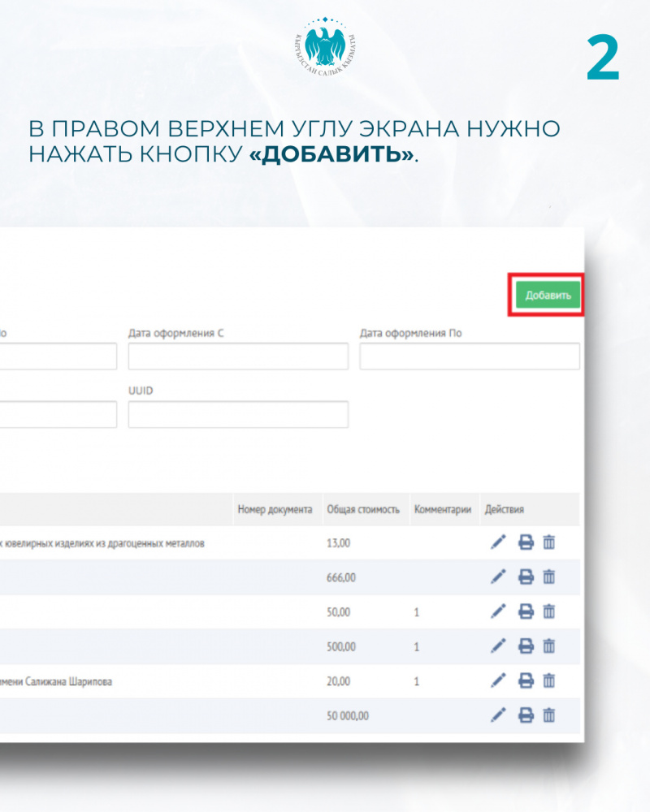Delete the row with cost 13,00
The height and width of the screenshot is (812, 650).
549,542
